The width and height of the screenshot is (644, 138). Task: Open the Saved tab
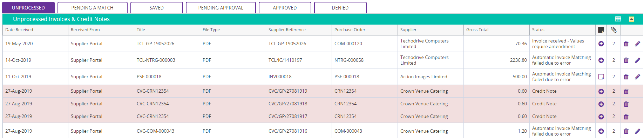pyautogui.click(x=156, y=8)
